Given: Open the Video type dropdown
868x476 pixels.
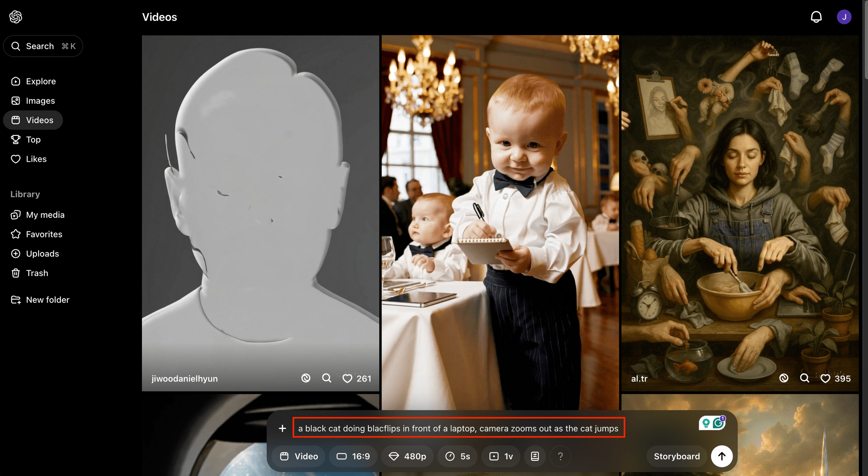Looking at the screenshot, I should pos(299,456).
